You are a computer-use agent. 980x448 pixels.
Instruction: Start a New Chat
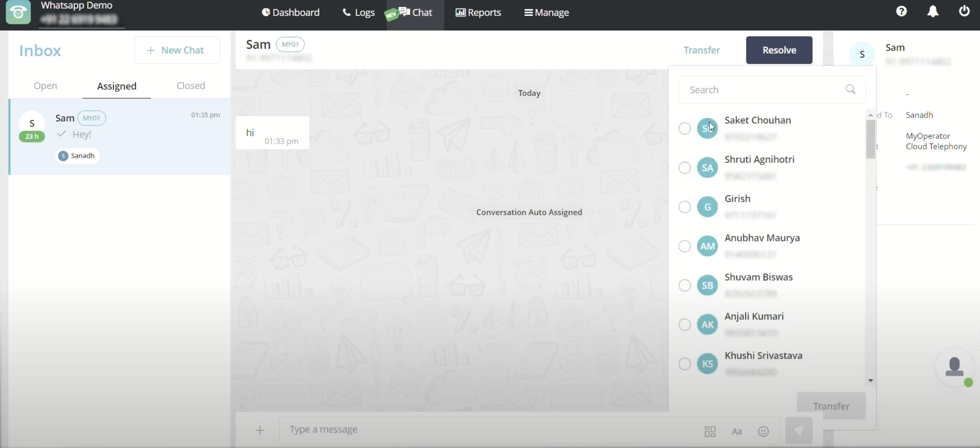click(x=177, y=50)
